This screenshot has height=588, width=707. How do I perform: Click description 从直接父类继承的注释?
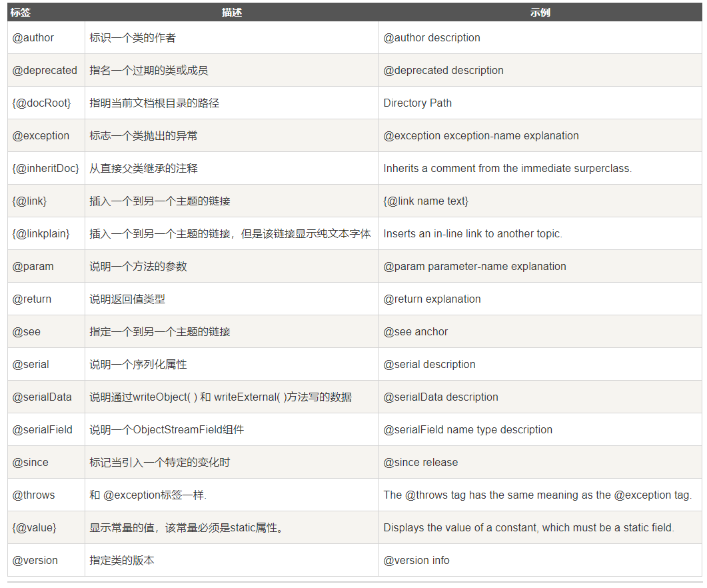[143, 168]
